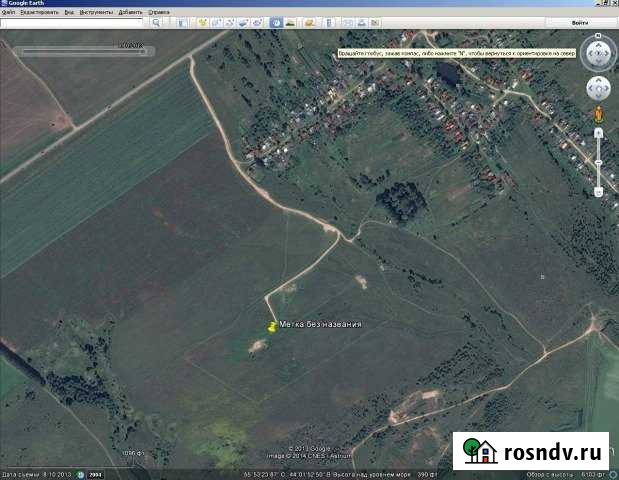Click the 2004 historical imagery date button

pyautogui.click(x=96, y=473)
